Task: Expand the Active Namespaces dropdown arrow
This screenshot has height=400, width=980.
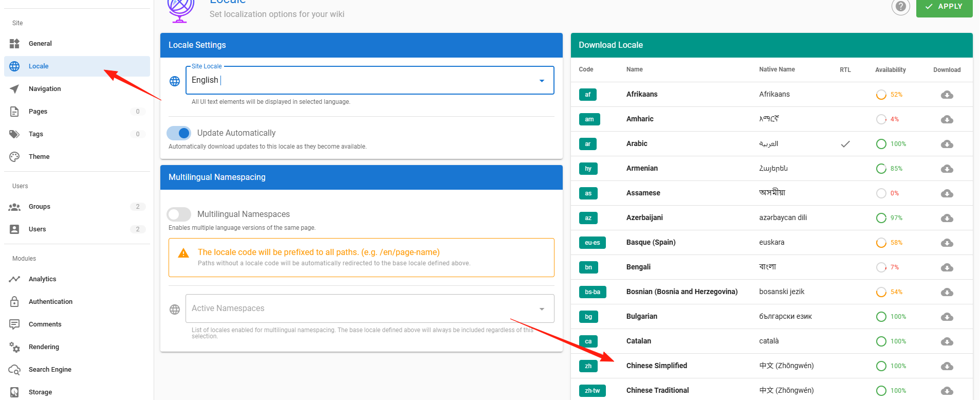Action: click(x=542, y=309)
